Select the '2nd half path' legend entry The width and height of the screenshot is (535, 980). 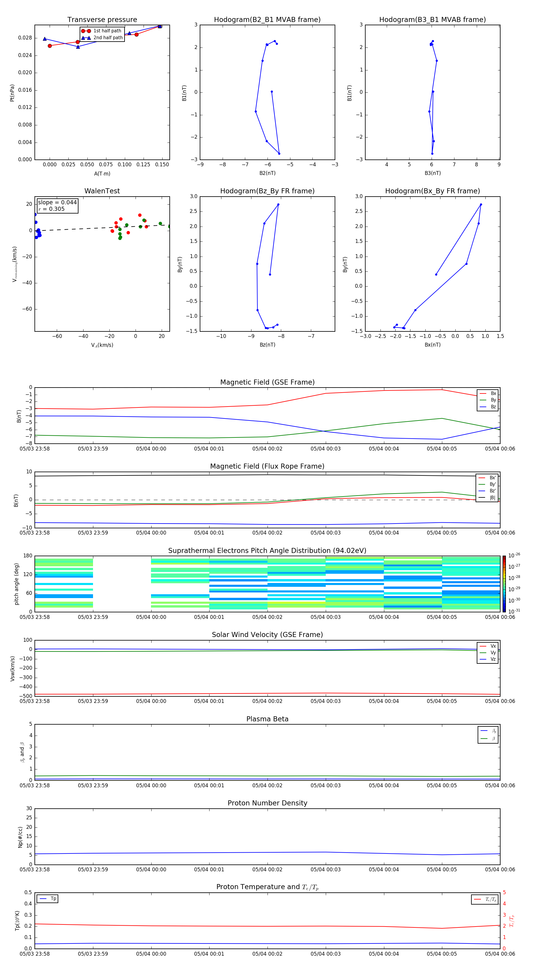(102, 38)
